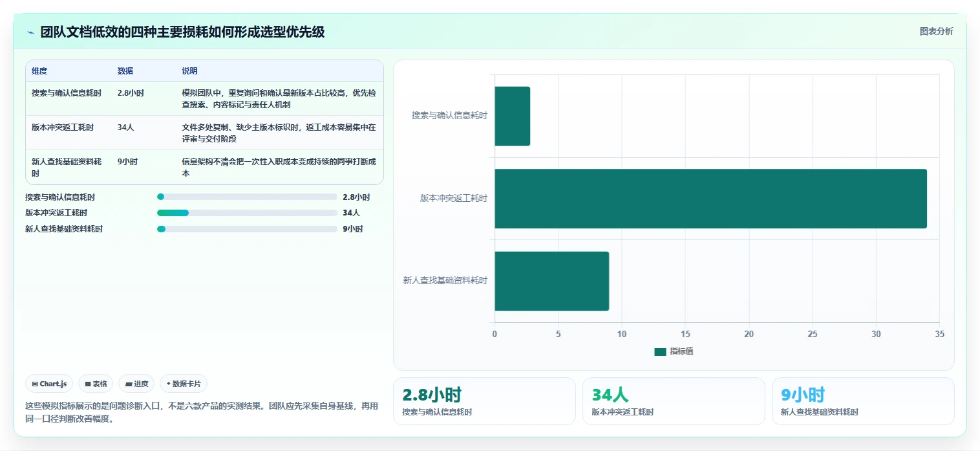980x451 pixels.
Task: Click the 新人查找基础资料耗时 progress bar
Action: pos(247,229)
